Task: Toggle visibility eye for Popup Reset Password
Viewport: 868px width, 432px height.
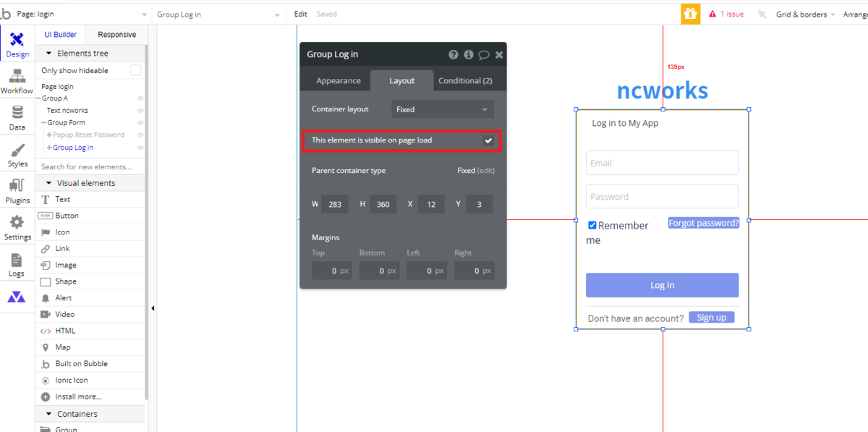Action: (140, 135)
